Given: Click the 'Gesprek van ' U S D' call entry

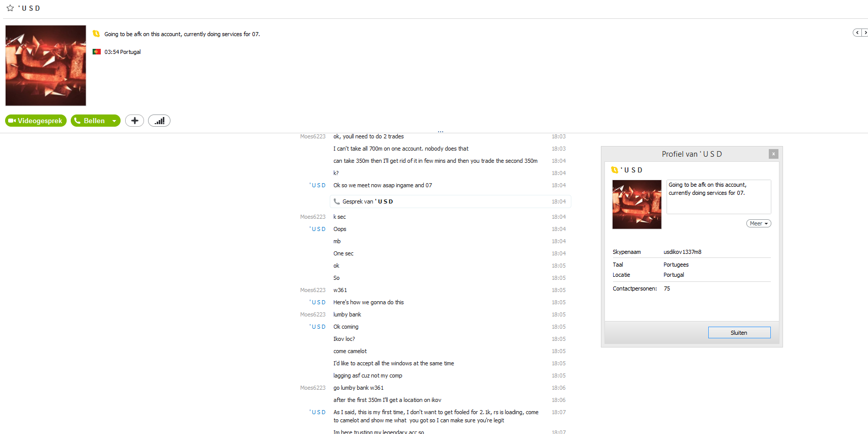Looking at the screenshot, I should pyautogui.click(x=450, y=201).
